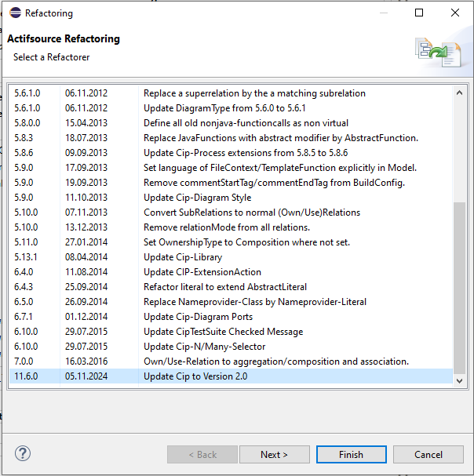Screen dimensions: 474x476
Task: Pick 'Update Cip-Diagram Ports' refactorer
Action: pos(198,317)
